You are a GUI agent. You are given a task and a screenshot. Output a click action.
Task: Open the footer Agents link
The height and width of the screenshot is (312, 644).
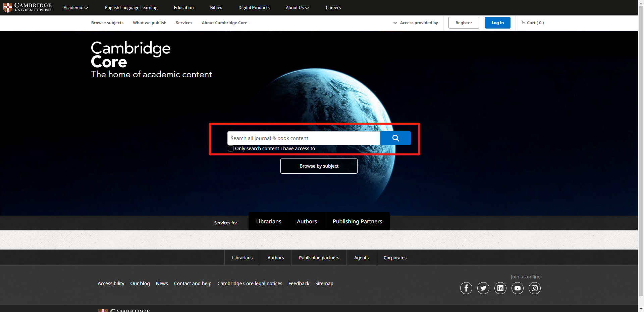(361, 258)
